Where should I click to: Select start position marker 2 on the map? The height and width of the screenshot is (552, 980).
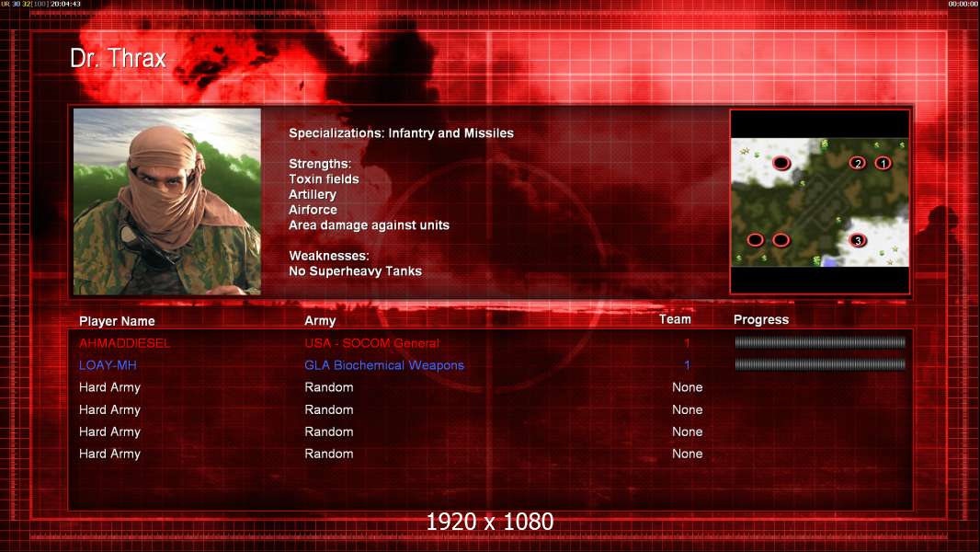pyautogui.click(x=858, y=163)
